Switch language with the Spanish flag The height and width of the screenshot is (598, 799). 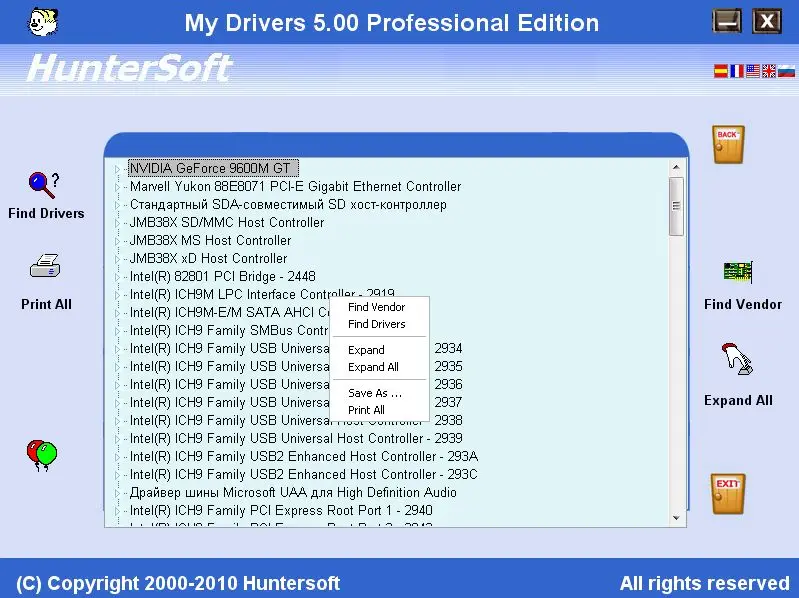721,71
